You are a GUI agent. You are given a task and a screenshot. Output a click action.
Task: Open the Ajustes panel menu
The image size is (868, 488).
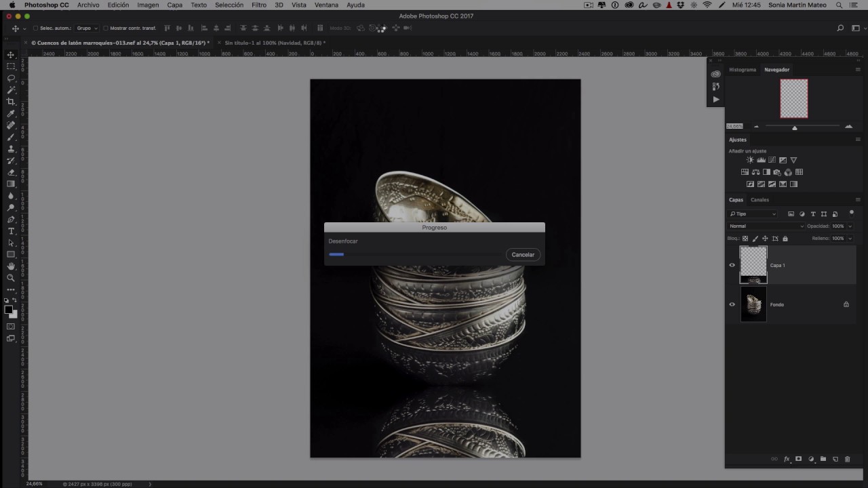[857, 140]
